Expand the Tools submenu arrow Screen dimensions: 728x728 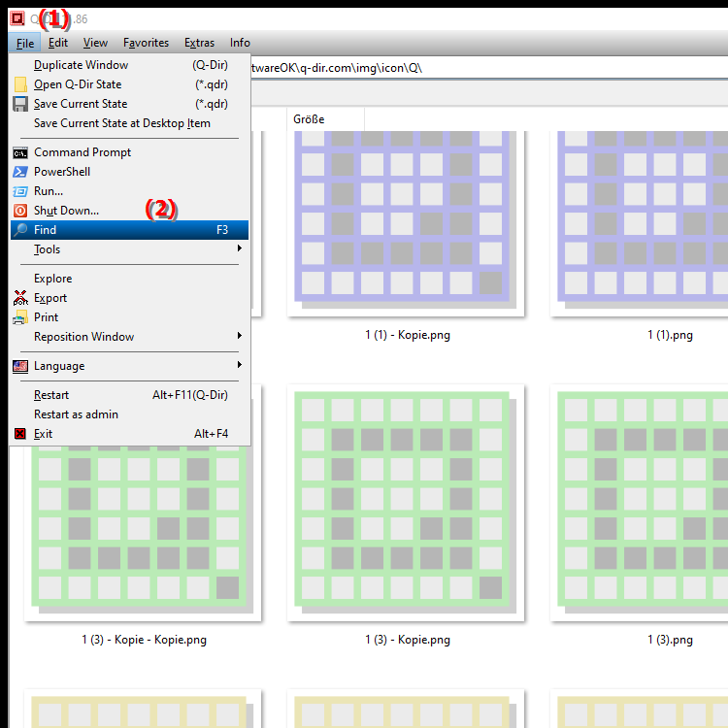click(x=239, y=248)
